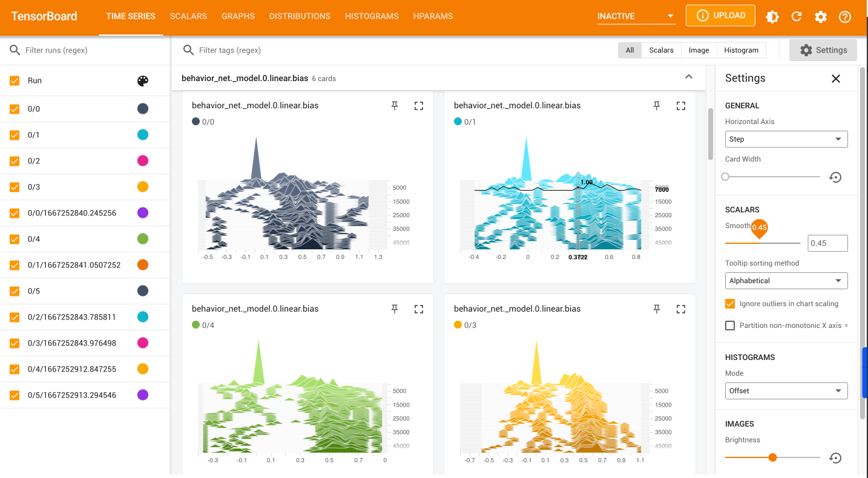Screen dimensions: 868x478
Task: Close the Settings panel
Action: click(x=836, y=79)
